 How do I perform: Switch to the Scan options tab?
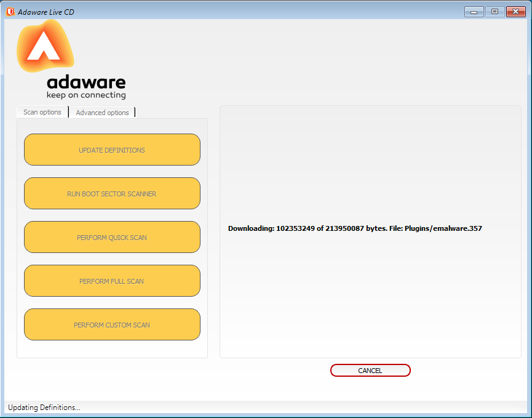click(42, 112)
